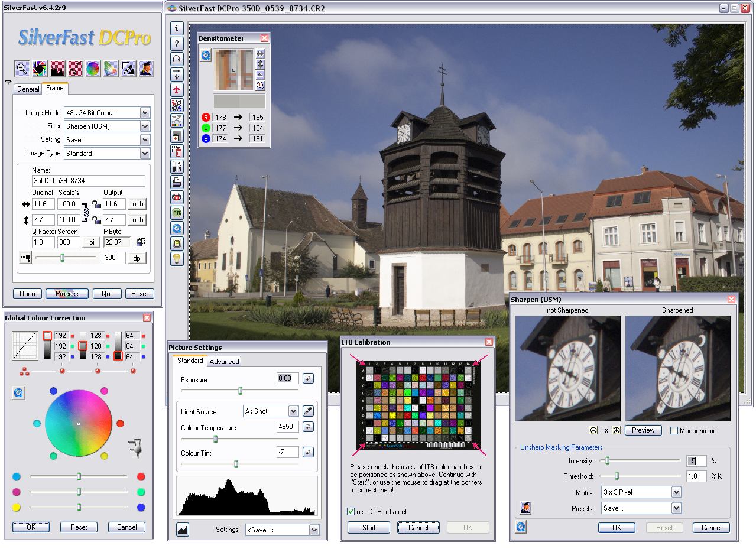This screenshot has height=552, width=756.
Task: Toggle the output height lock icon
Action: point(96,220)
